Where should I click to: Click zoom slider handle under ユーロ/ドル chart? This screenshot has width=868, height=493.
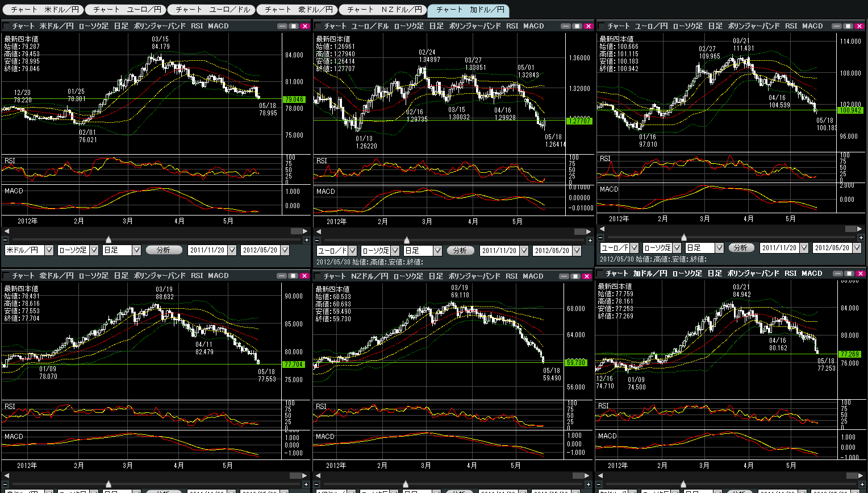(406, 240)
